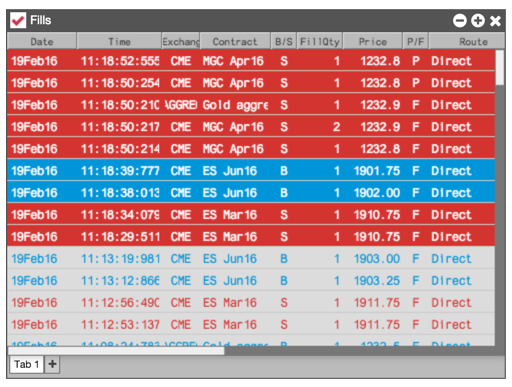
Task: Close the Fills widget with X icon
Action: (x=495, y=21)
